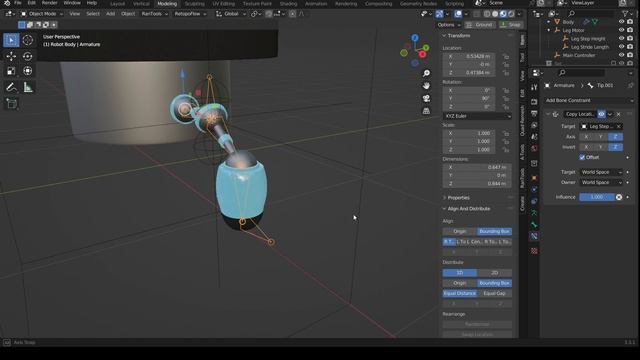Image resolution: width=640 pixels, height=360 pixels.
Task: Switch to the Shading workspace tab
Action: pos(288,4)
